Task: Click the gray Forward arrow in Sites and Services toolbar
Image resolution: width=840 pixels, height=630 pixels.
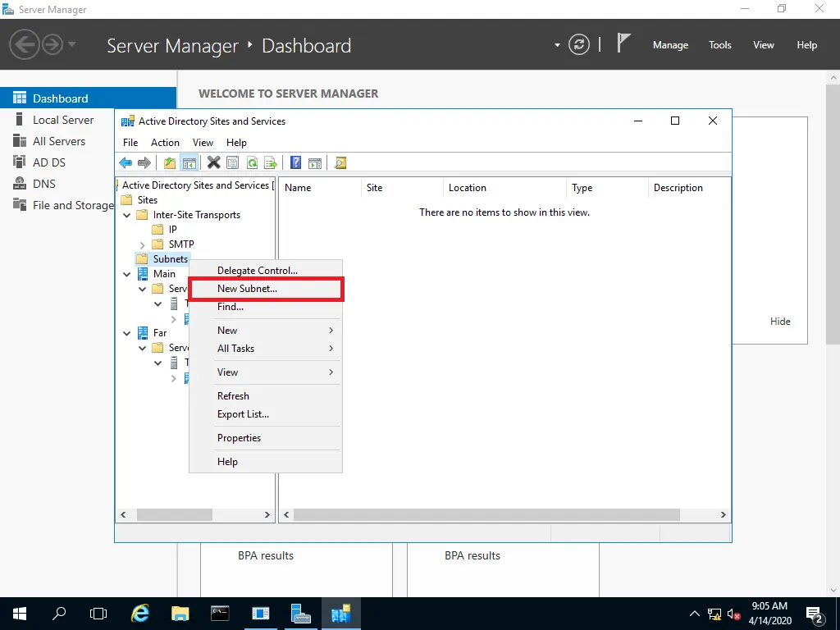Action: click(x=144, y=162)
